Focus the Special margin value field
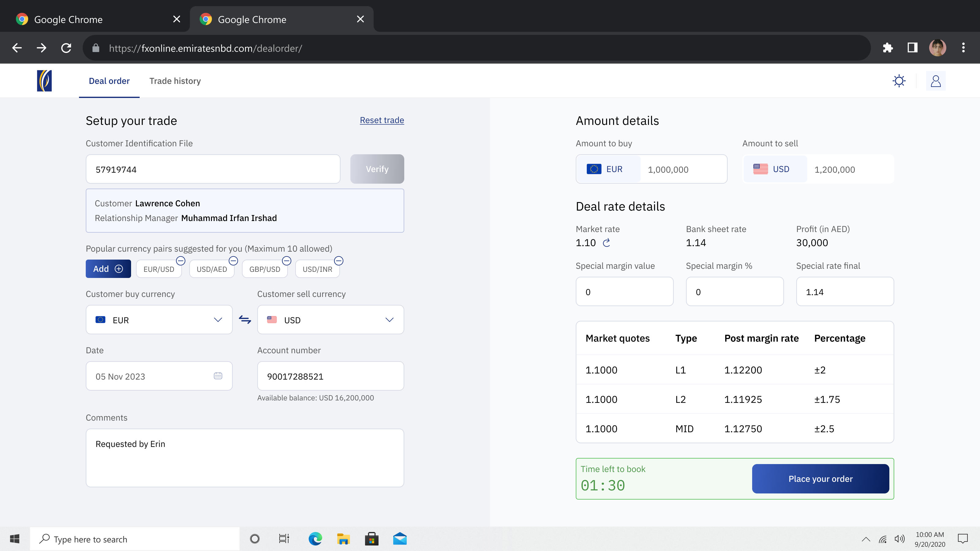Image resolution: width=980 pixels, height=551 pixels. (x=625, y=292)
